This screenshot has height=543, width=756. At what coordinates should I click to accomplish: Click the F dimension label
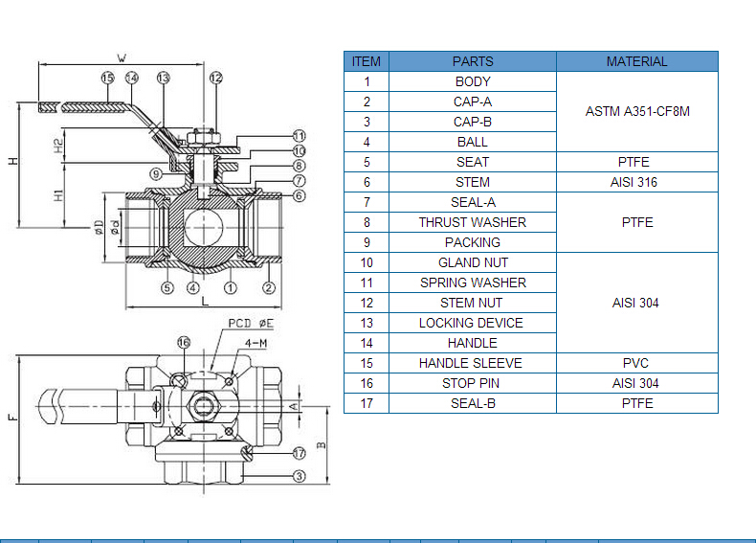13,417
